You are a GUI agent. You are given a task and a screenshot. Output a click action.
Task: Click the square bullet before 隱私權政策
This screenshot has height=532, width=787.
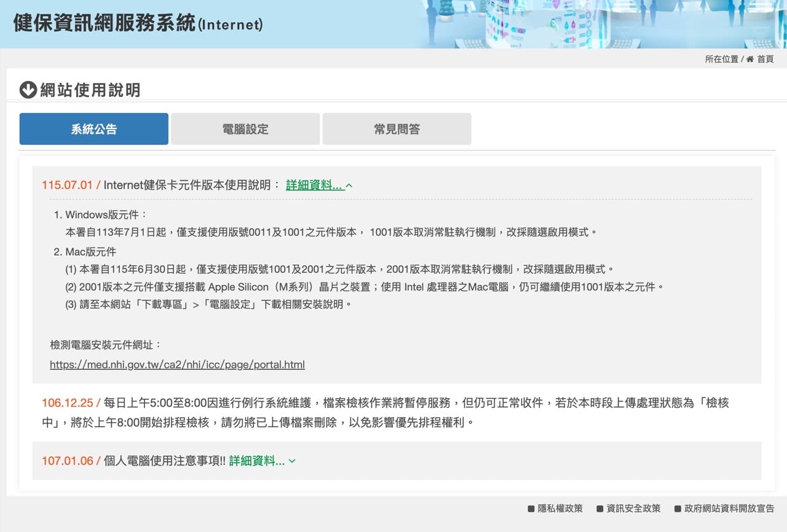pos(531,509)
